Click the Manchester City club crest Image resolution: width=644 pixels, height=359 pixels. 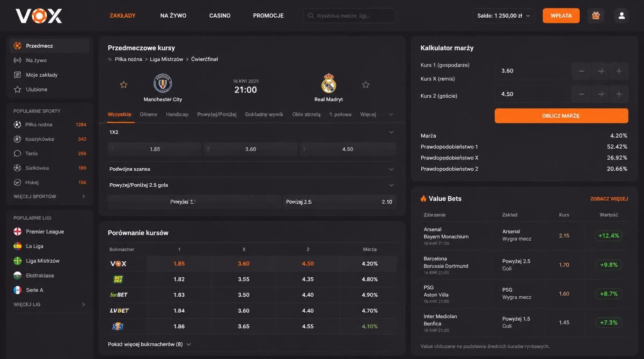point(163,83)
